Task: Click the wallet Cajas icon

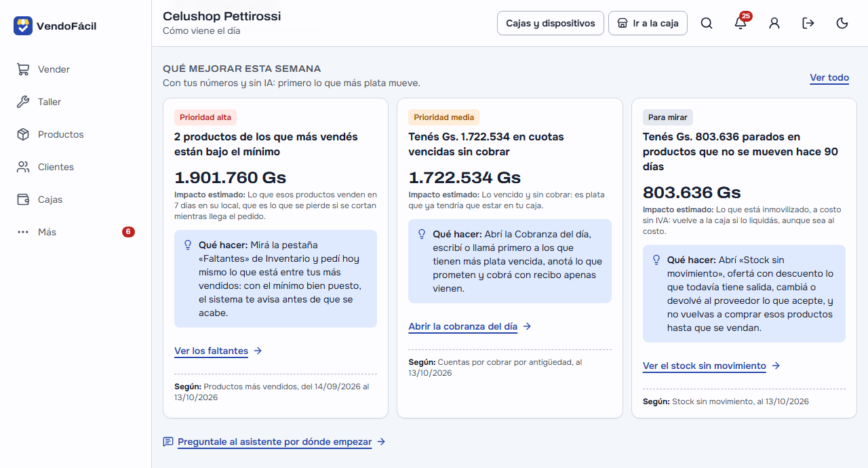Action: coord(23,199)
